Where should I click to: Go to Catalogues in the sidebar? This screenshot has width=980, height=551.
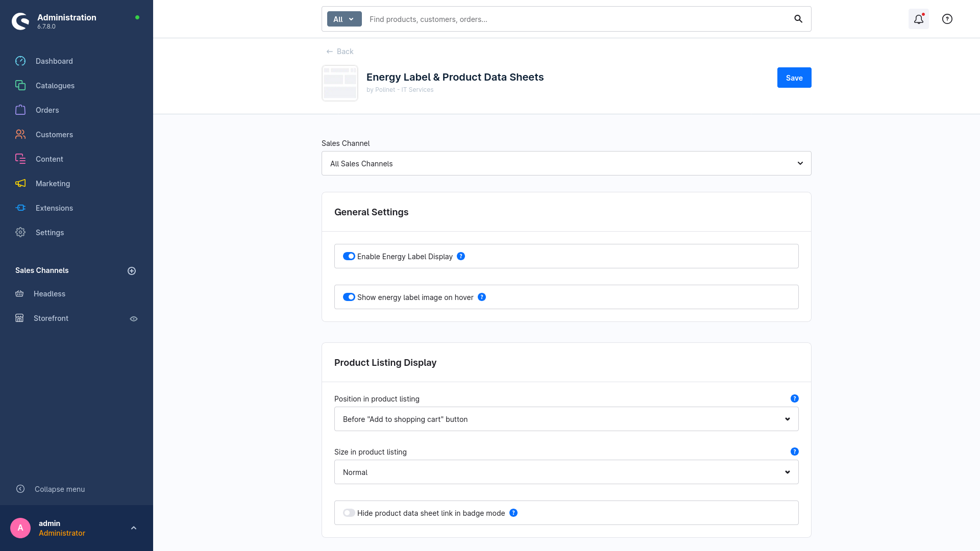pyautogui.click(x=55, y=86)
